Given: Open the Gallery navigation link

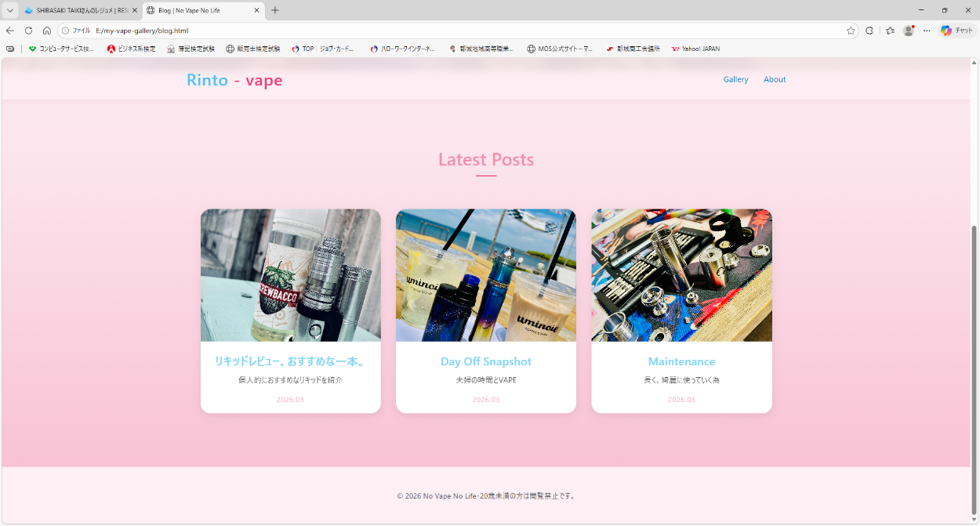Looking at the screenshot, I should click(735, 79).
